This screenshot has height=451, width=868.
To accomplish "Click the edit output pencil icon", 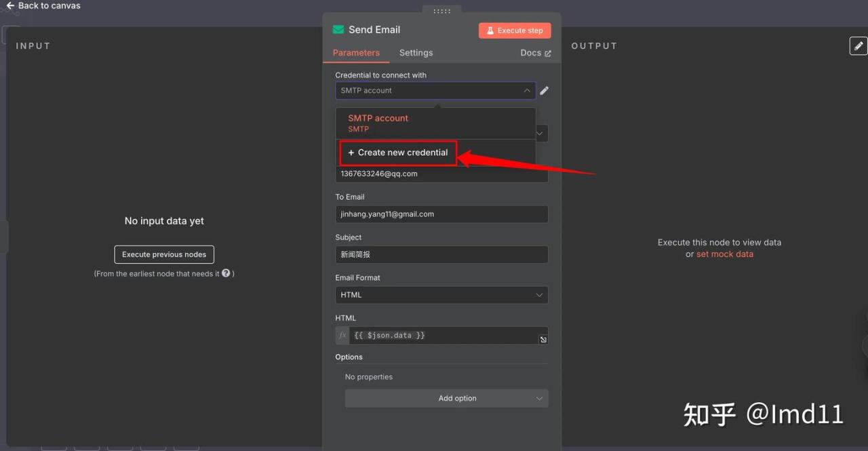I will point(858,46).
